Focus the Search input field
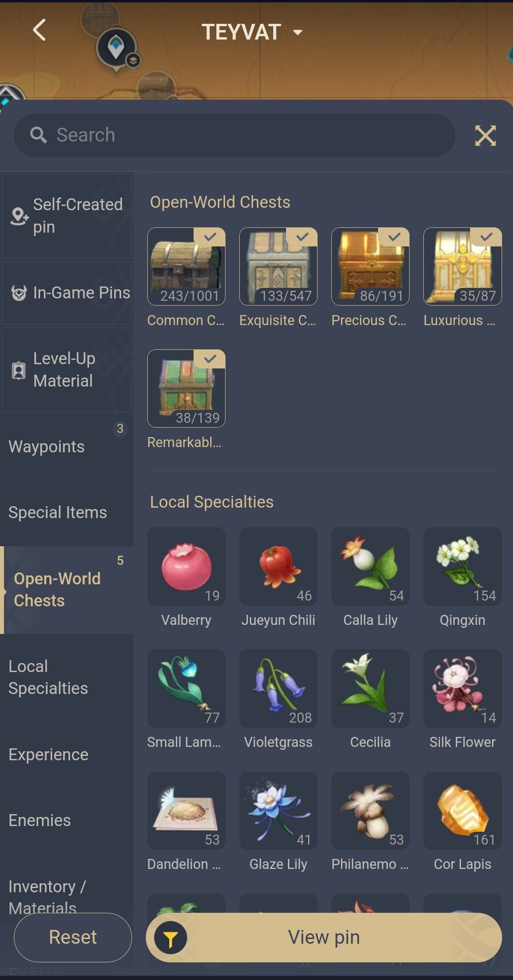Screen dimensions: 513x980 pos(234,135)
